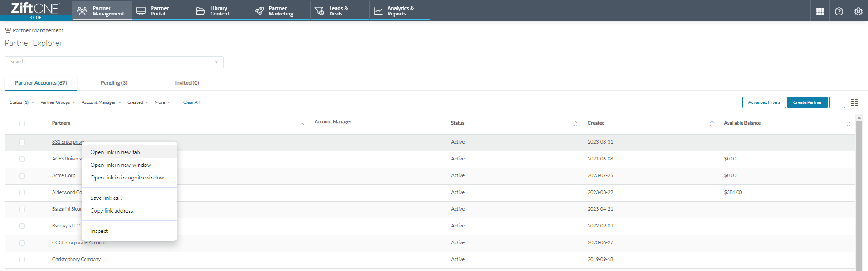The height and width of the screenshot is (271, 868).
Task: Check the ACES University row checkbox
Action: (22, 159)
